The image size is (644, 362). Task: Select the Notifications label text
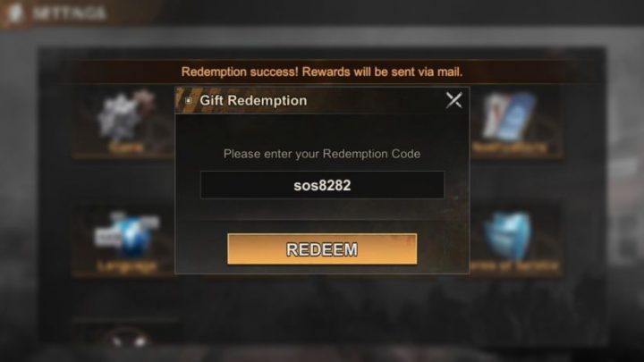[509, 147]
